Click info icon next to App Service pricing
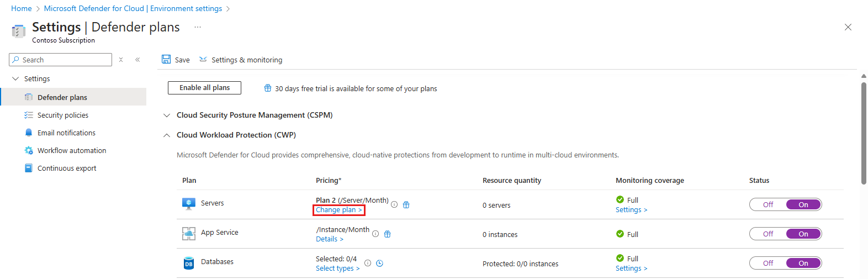The image size is (868, 279). (x=375, y=234)
